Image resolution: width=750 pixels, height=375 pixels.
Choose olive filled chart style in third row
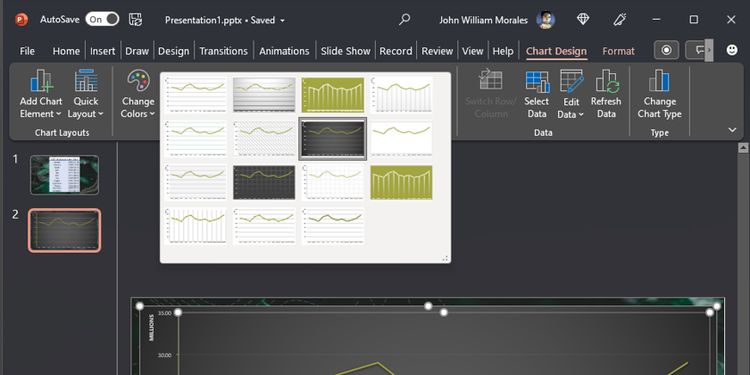[x=401, y=182]
